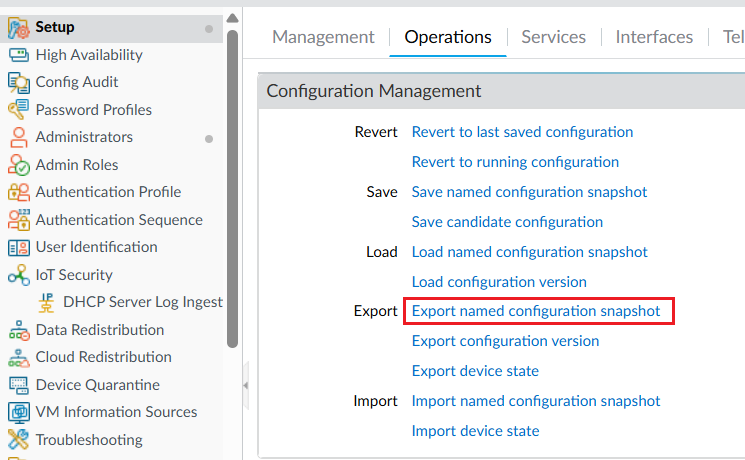Click the Admin Roles icon
745x460 pixels.
coord(19,165)
